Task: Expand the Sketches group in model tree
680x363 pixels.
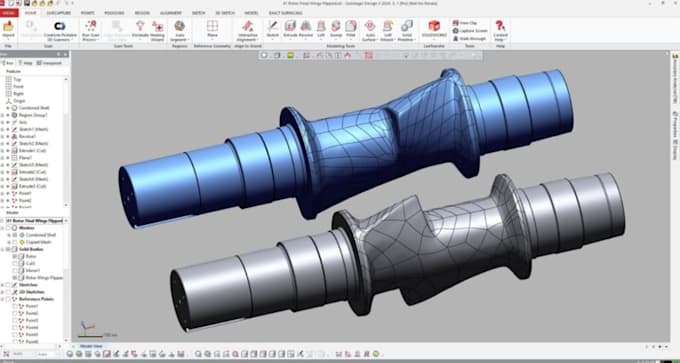Action: pyautogui.click(x=3, y=285)
